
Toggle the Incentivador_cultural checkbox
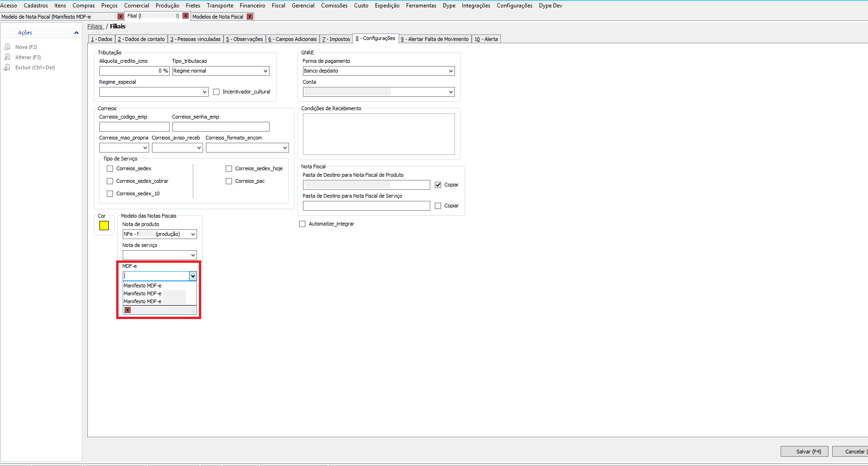(217, 92)
